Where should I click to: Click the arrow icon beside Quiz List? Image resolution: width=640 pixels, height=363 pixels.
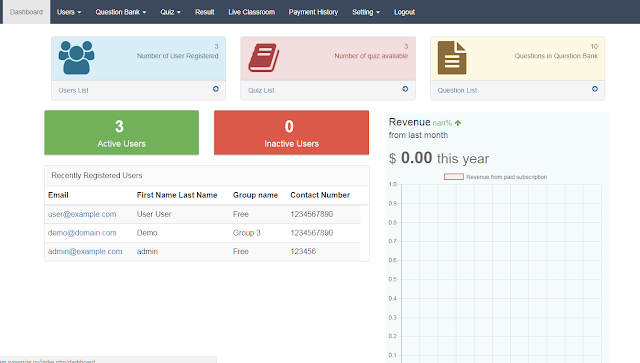405,89
